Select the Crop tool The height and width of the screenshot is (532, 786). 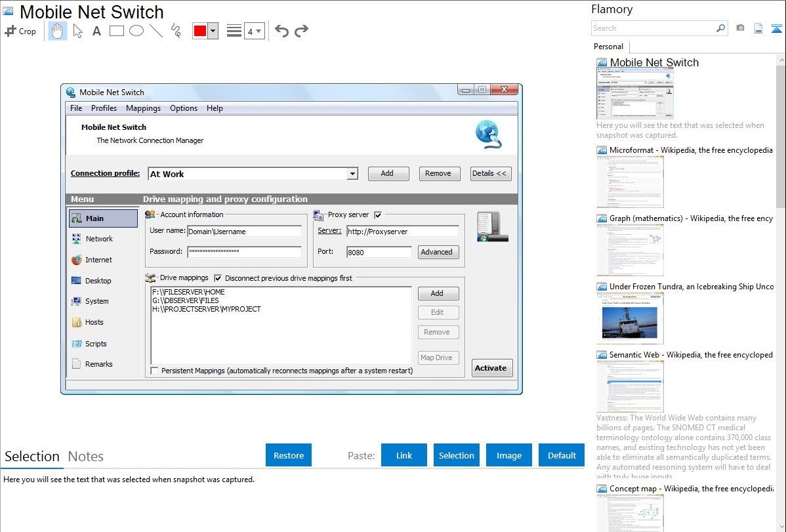20,31
